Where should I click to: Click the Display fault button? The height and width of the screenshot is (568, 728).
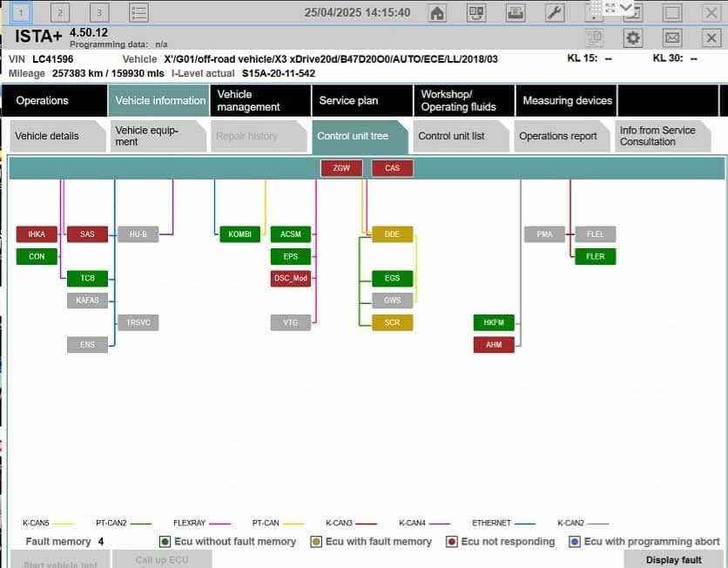tap(673, 559)
